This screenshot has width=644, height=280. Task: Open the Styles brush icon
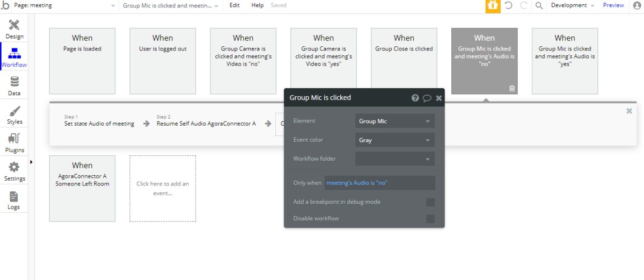[14, 110]
